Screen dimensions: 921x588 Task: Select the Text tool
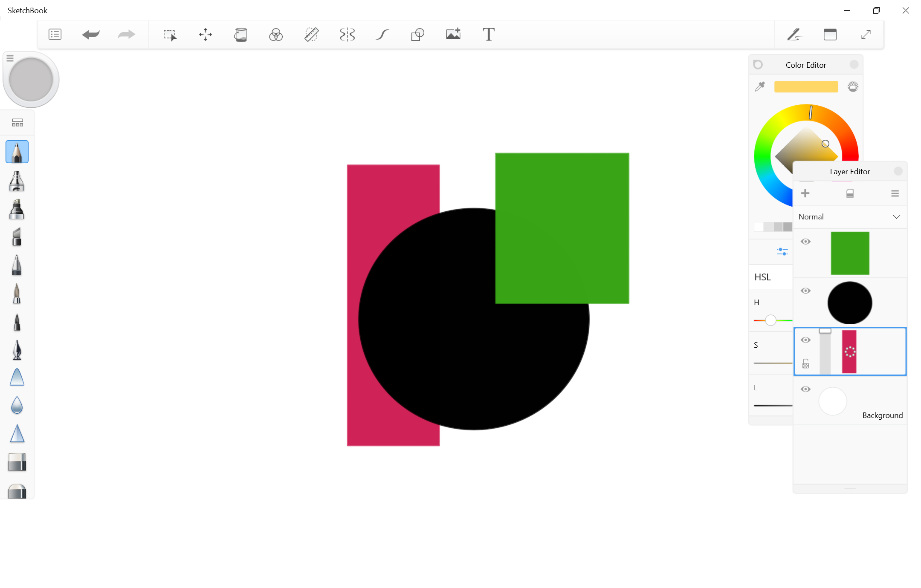click(488, 34)
